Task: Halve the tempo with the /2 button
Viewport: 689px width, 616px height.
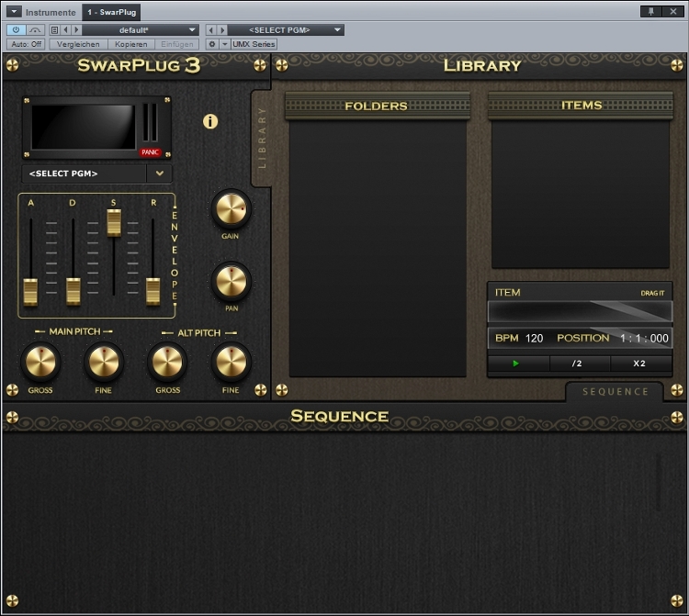Action: click(x=579, y=364)
